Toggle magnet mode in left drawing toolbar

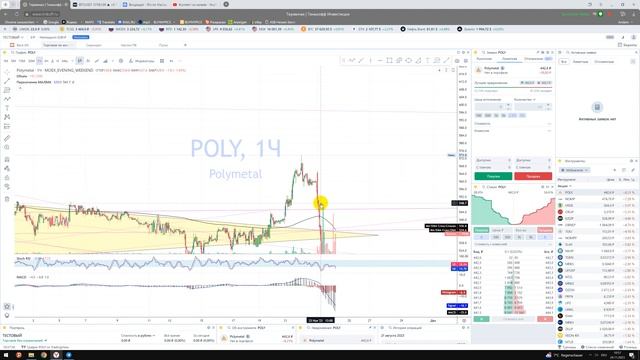coord(7,160)
